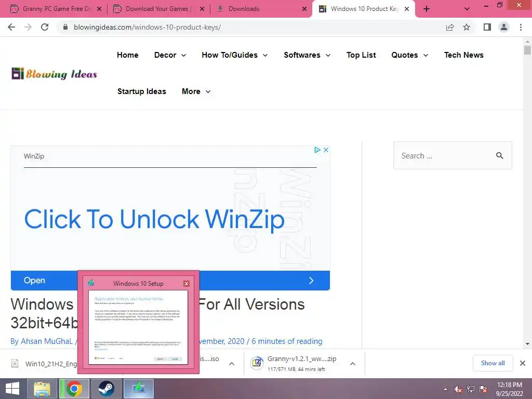Submit search with the magnifier icon
Screen dimensions: 532x399
pyautogui.click(x=499, y=155)
